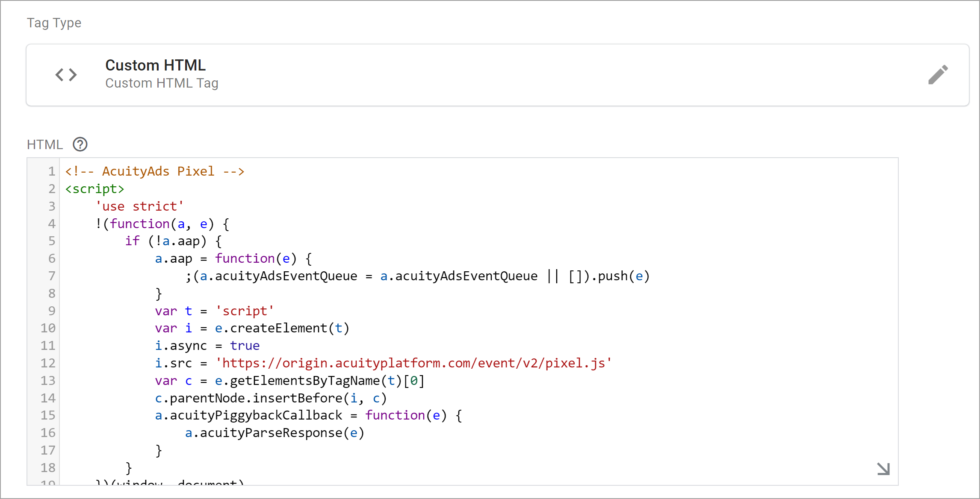
Task: Click the pencil edit icon for tag type
Action: 938,75
